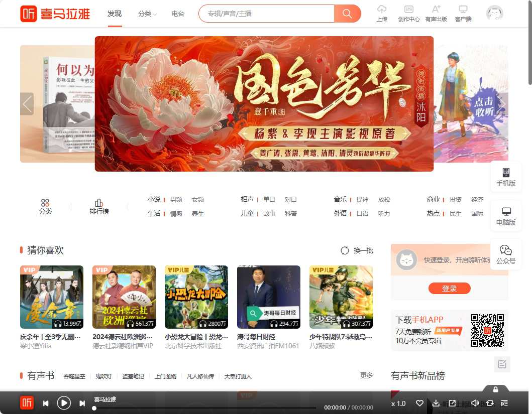Open the 电台 tab

(178, 14)
